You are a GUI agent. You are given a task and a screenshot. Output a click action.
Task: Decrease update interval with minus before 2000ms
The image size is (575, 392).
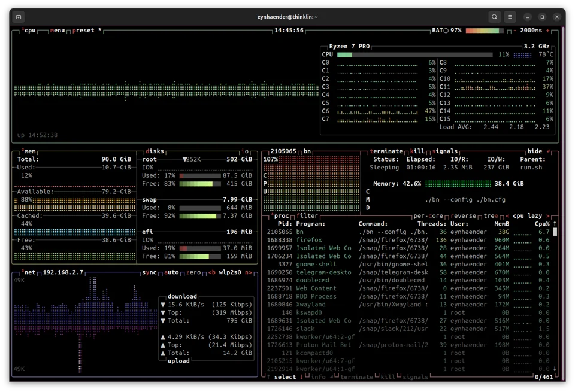coord(515,31)
